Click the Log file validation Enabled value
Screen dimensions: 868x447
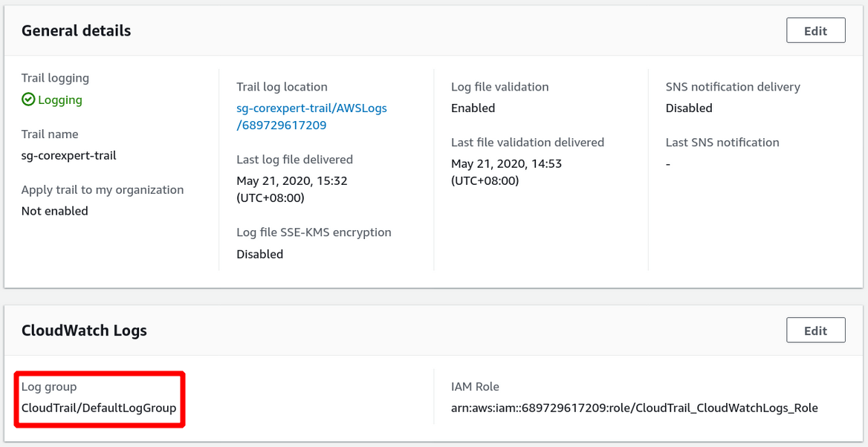(473, 108)
